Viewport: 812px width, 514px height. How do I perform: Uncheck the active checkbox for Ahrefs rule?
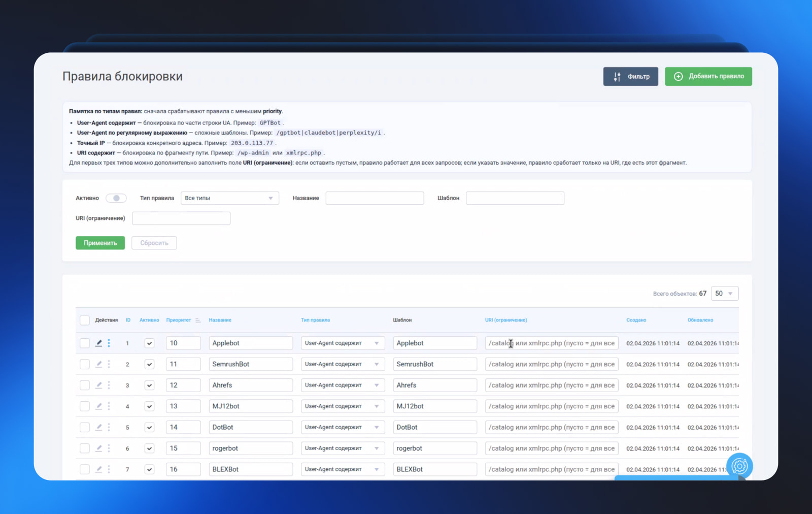(149, 385)
